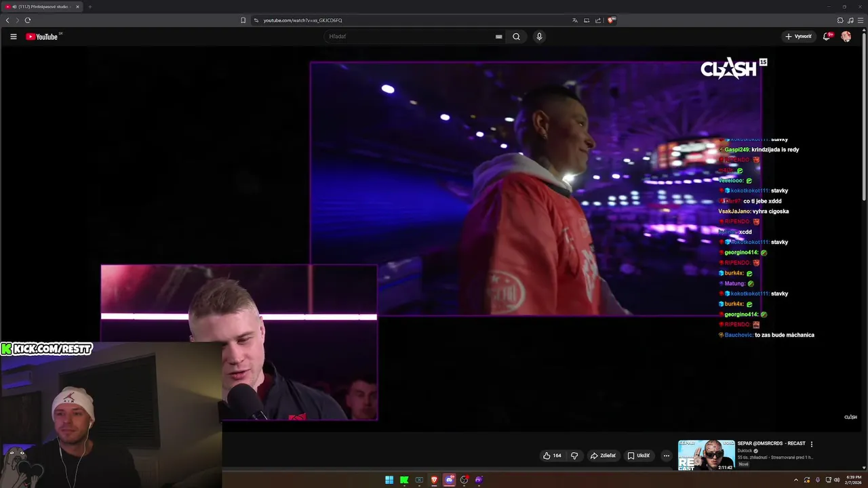
Task: Like the video with thumbs up
Action: (552, 455)
